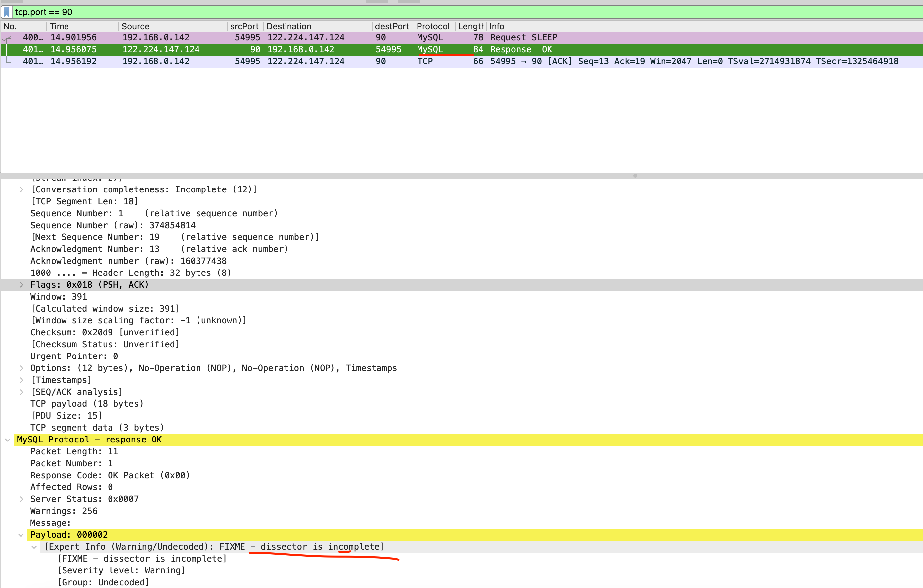Select [PDU Size: 15] line

[x=66, y=416]
